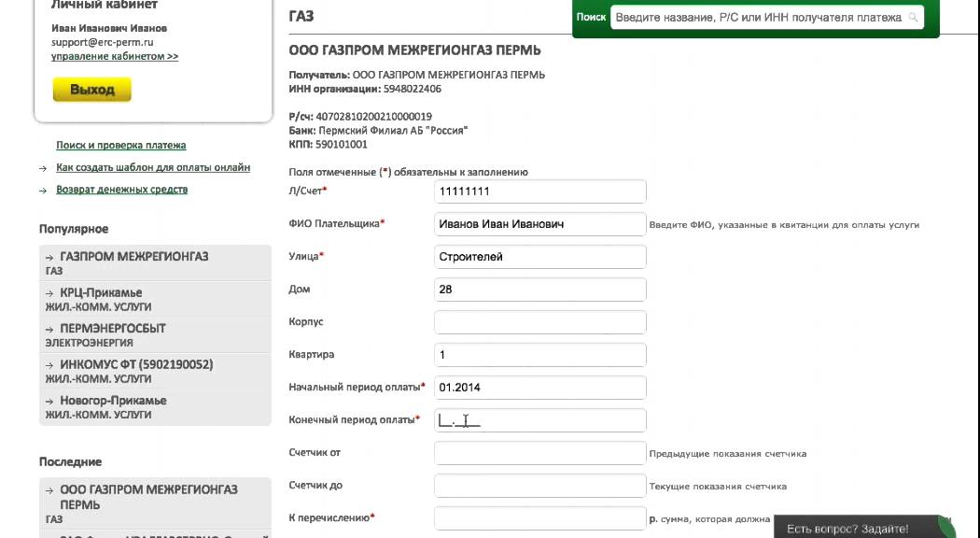The image size is (980, 538).
Task: Click КПП value 590101001
Action: [342, 145]
